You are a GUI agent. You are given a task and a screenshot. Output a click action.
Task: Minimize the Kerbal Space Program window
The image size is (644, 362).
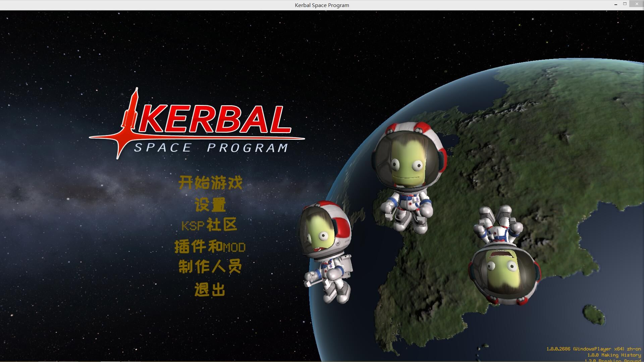click(x=616, y=5)
